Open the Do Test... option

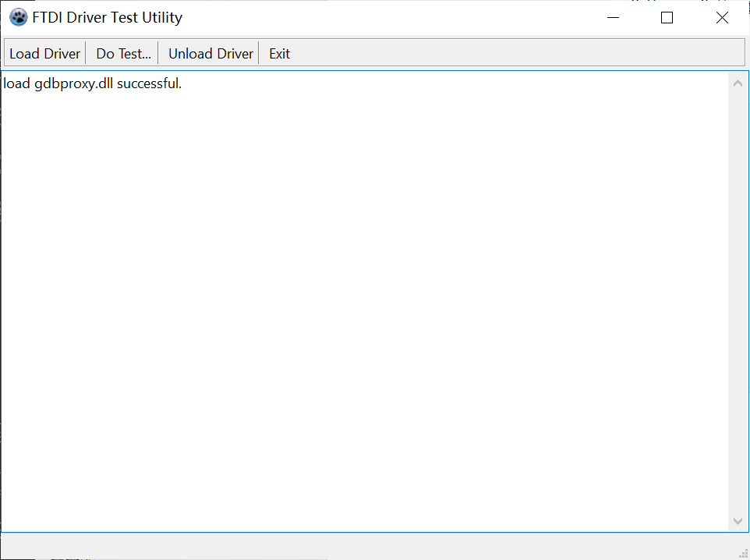[x=123, y=53]
